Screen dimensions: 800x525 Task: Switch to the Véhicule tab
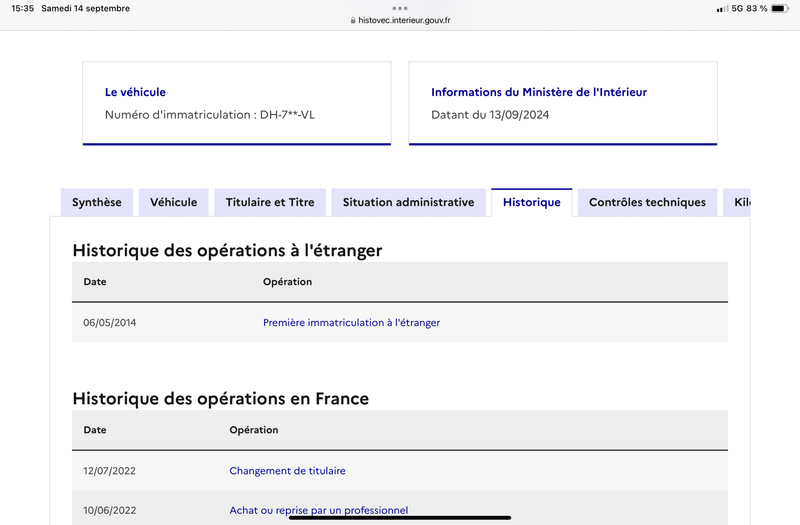click(173, 202)
